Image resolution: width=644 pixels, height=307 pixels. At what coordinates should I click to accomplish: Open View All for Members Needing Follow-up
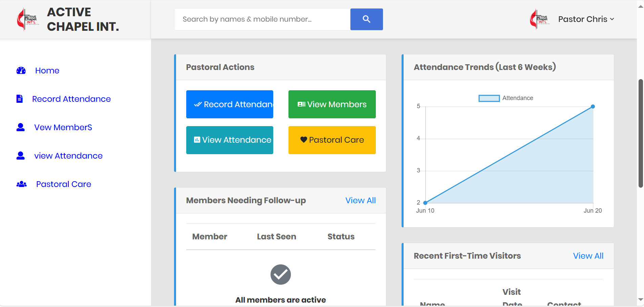(360, 200)
